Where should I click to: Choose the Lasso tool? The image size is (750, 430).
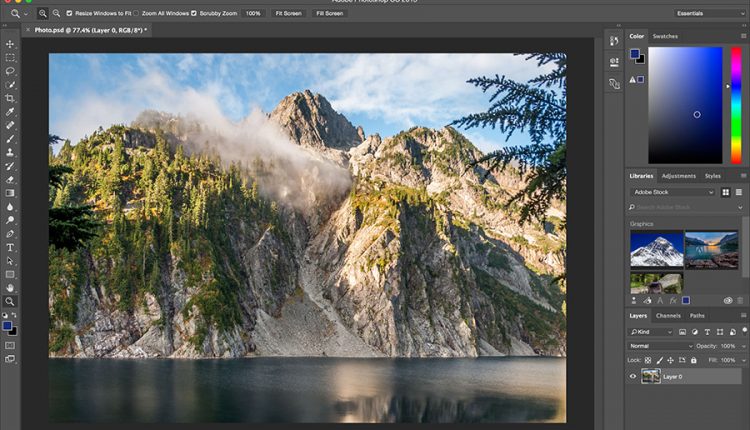tap(10, 71)
